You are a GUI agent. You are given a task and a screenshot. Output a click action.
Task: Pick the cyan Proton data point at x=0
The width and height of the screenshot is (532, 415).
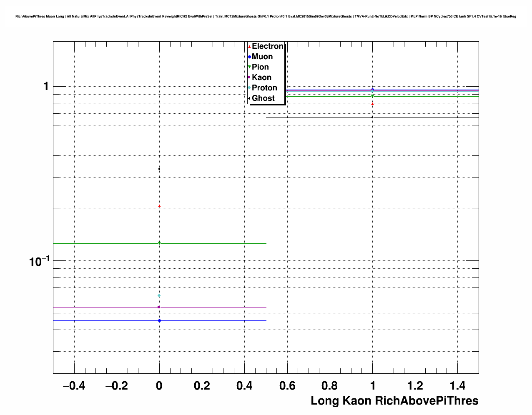[x=159, y=296]
